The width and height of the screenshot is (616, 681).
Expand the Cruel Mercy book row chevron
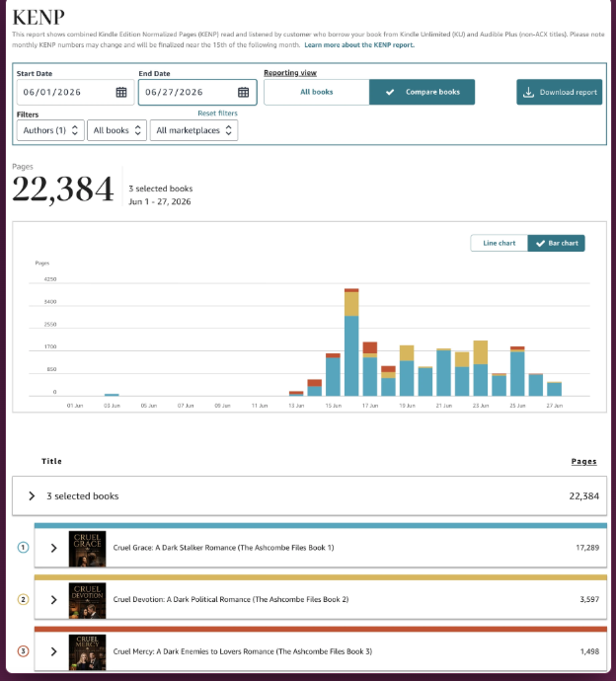pyautogui.click(x=54, y=651)
